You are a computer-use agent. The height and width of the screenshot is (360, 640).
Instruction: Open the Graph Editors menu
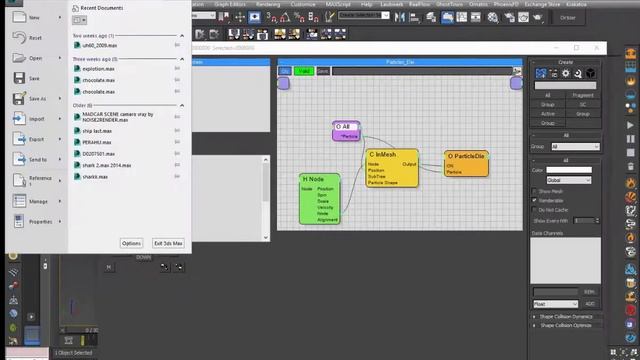230,4
